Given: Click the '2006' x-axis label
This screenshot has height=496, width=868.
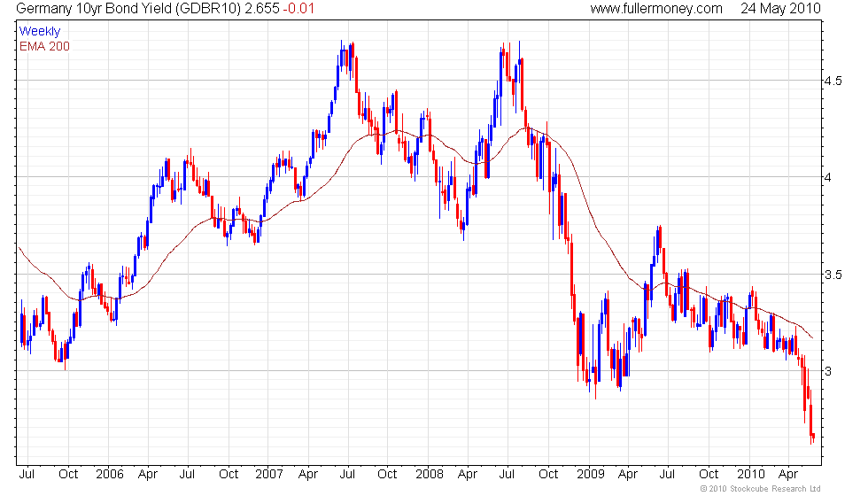Looking at the screenshot, I should point(109,474).
